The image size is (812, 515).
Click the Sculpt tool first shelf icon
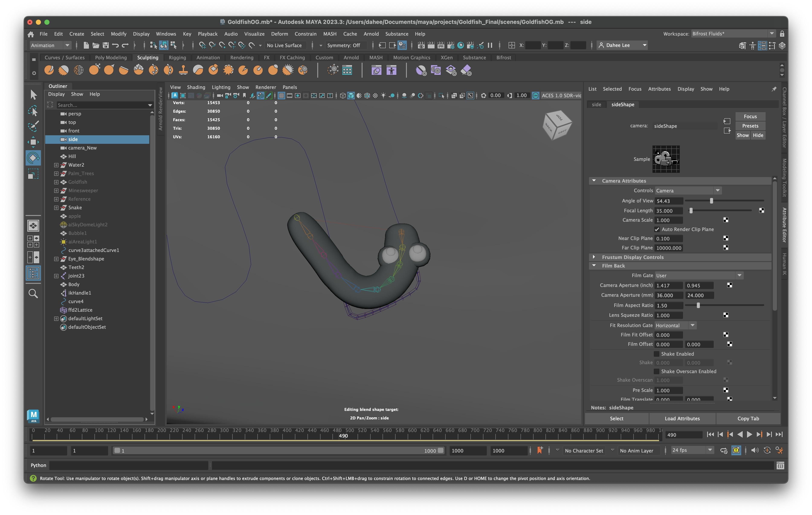click(49, 70)
